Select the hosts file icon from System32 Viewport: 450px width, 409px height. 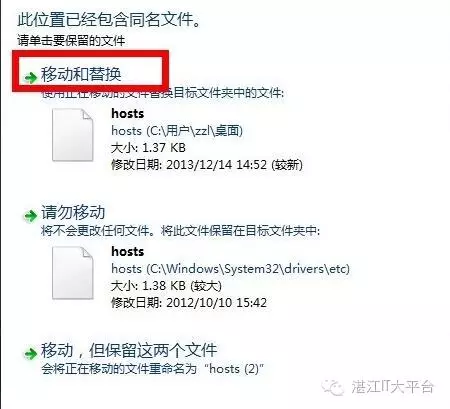pos(73,273)
